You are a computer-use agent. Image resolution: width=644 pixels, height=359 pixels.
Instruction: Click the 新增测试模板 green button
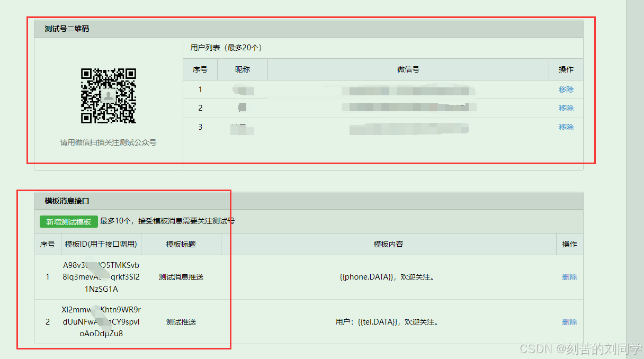coord(68,221)
